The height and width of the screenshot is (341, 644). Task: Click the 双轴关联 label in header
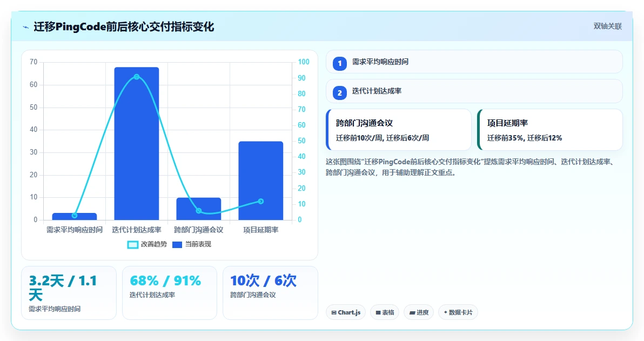[607, 26]
